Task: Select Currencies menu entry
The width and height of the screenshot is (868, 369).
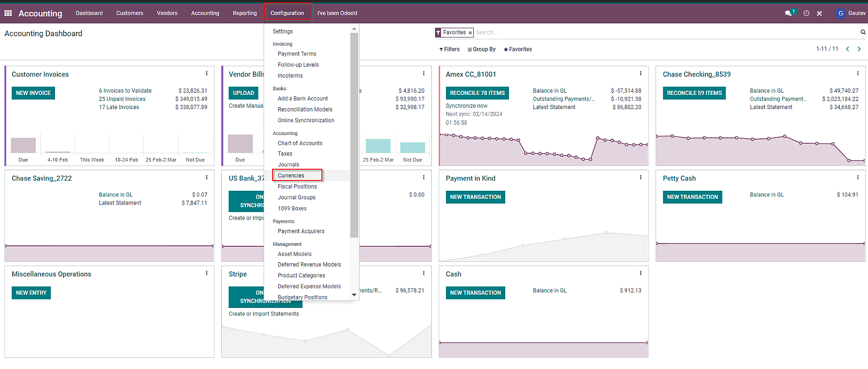Action: (291, 176)
